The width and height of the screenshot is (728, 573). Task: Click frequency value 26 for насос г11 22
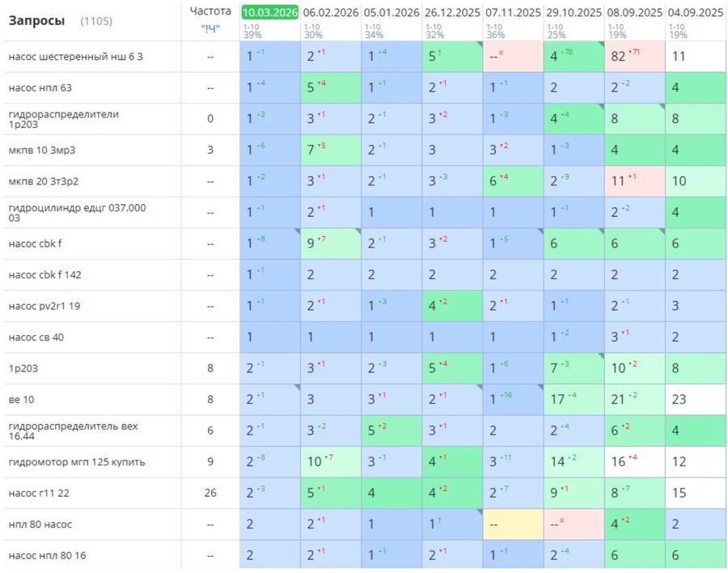tap(210, 493)
